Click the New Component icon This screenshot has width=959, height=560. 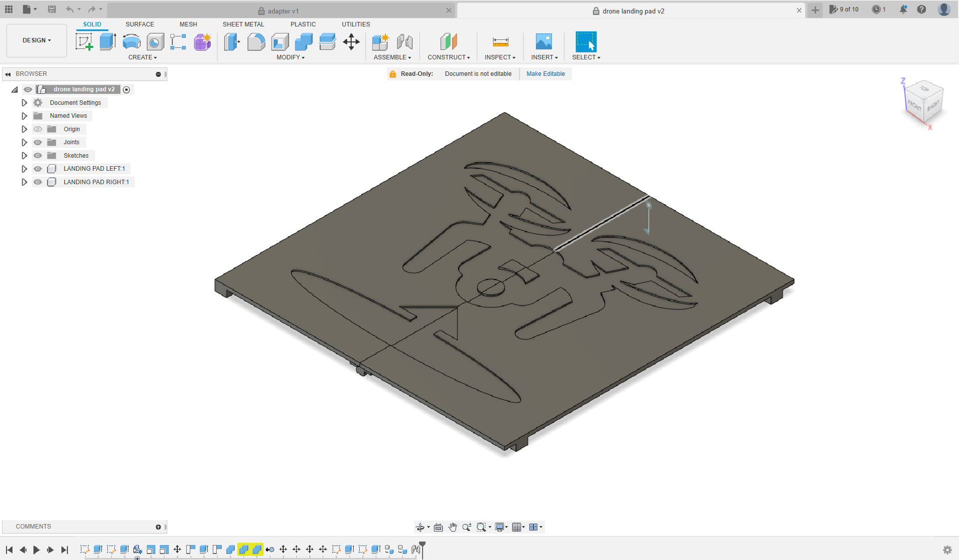(x=381, y=42)
